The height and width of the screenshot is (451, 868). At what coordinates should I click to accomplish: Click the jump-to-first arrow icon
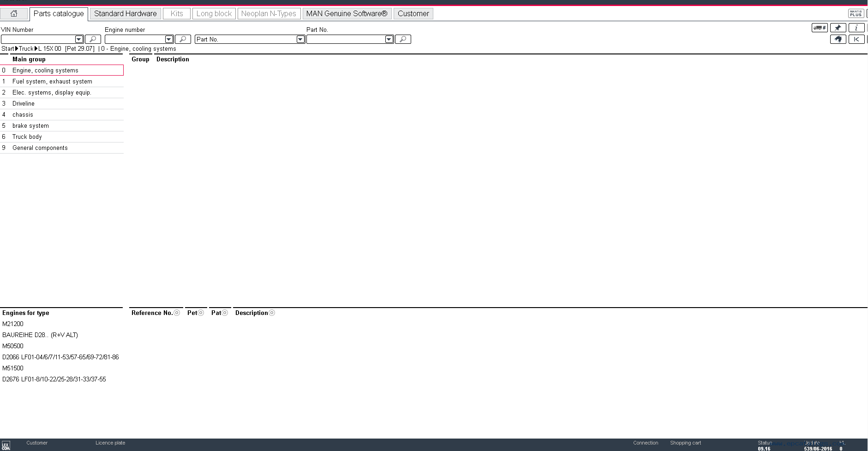(856, 39)
